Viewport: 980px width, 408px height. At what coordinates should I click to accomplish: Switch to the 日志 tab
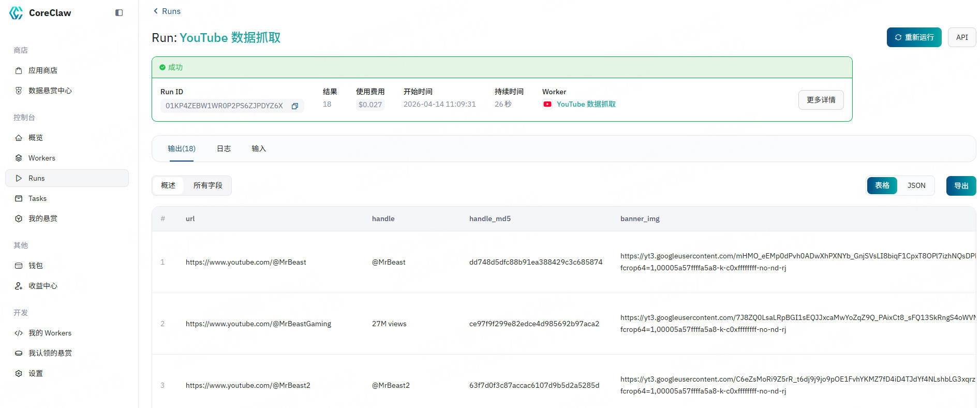click(x=224, y=149)
